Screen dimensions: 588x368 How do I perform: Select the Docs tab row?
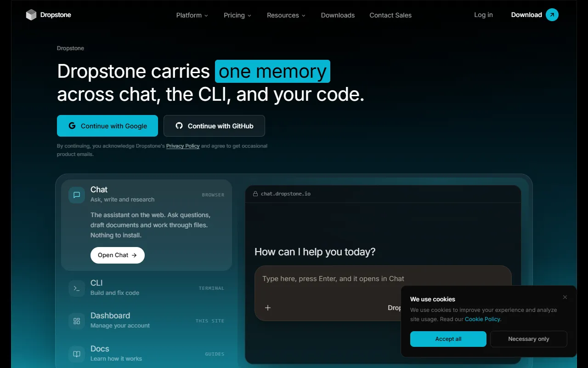coord(147,354)
